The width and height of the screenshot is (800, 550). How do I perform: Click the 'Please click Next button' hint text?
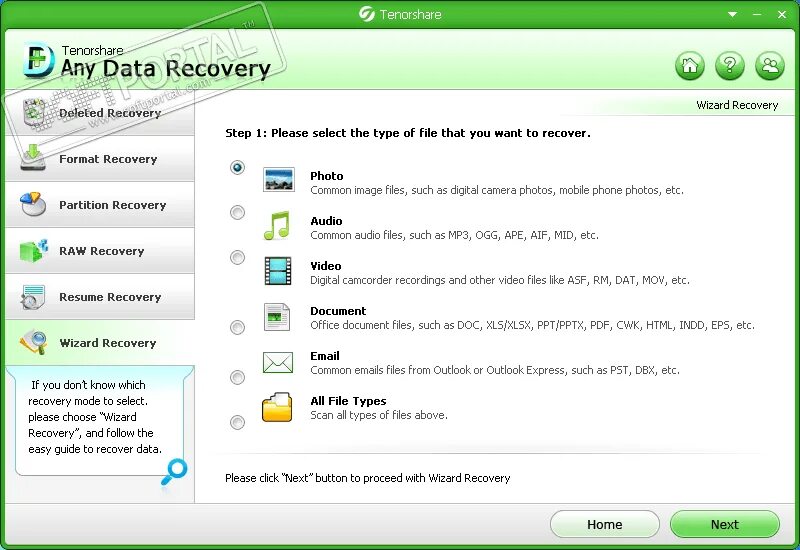tap(367, 478)
